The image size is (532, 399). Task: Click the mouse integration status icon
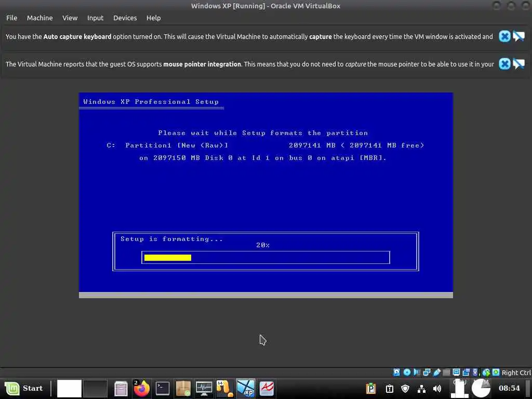click(x=486, y=372)
